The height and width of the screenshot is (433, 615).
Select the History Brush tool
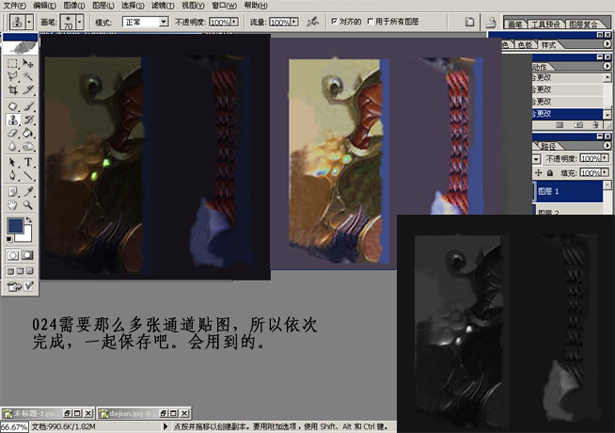click(x=27, y=120)
